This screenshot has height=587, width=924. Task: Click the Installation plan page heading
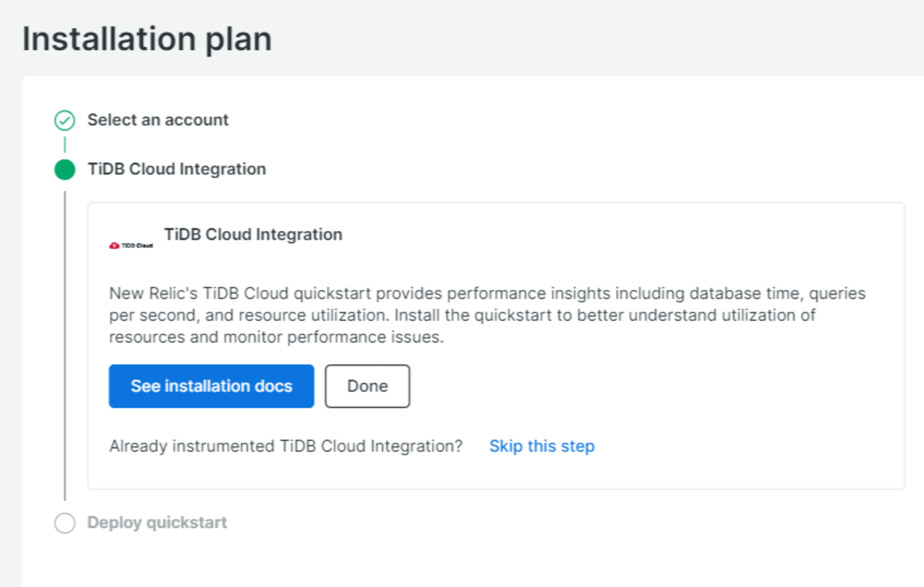[x=147, y=39]
